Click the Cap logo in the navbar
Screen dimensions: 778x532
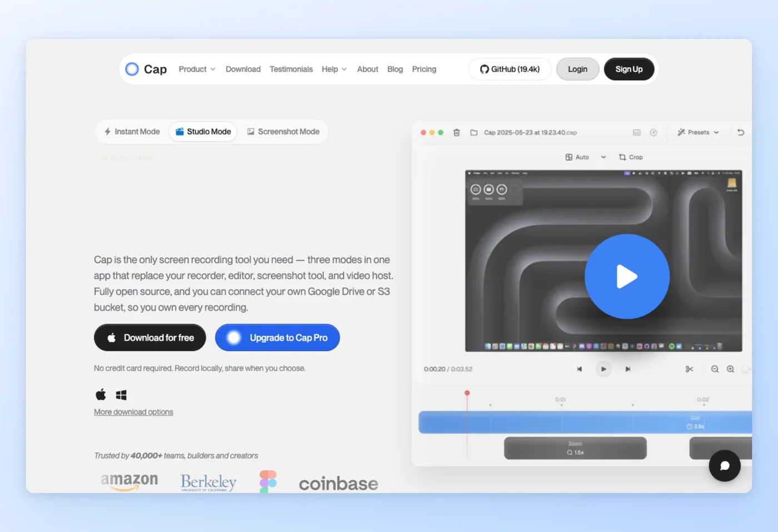tap(146, 69)
